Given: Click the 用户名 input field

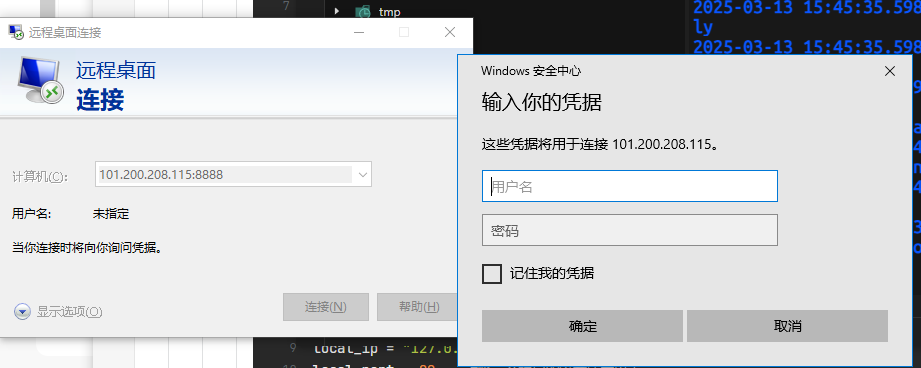Looking at the screenshot, I should click(x=630, y=186).
